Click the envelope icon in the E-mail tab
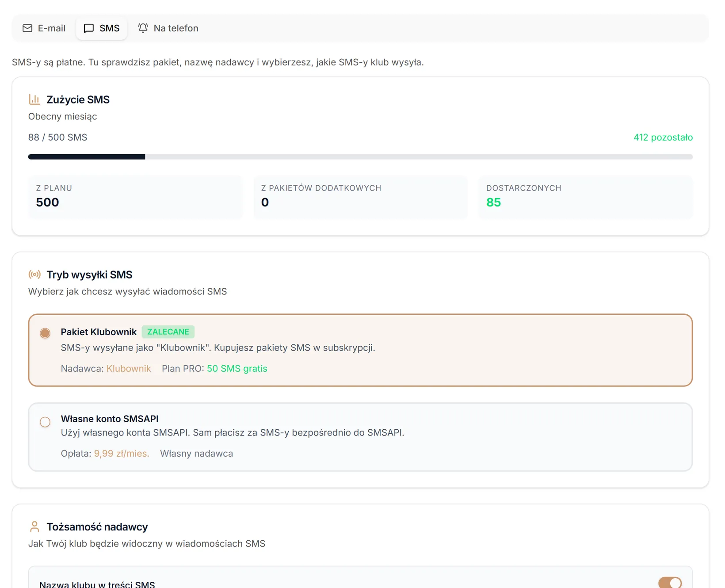This screenshot has width=725, height=588. pos(27,28)
